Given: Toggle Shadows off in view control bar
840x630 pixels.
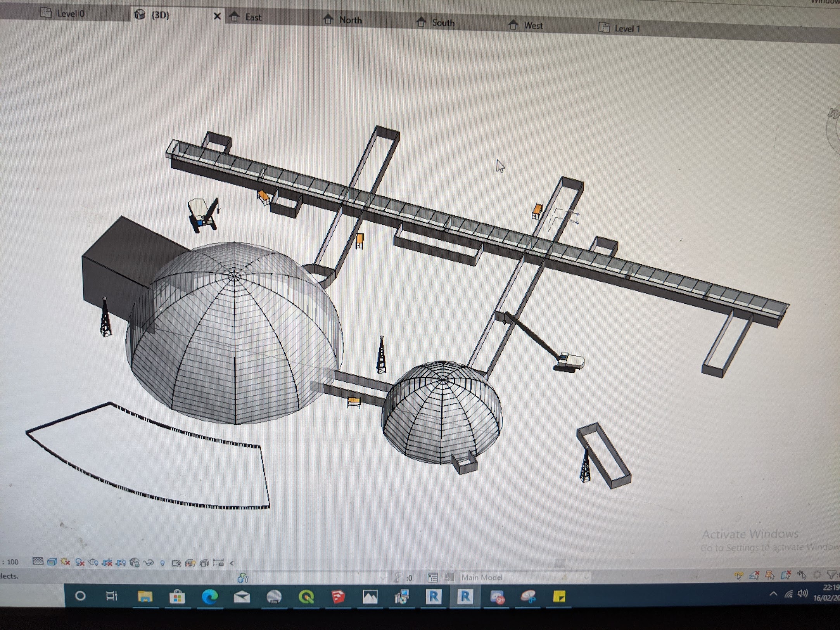Looking at the screenshot, I should click(x=80, y=562).
